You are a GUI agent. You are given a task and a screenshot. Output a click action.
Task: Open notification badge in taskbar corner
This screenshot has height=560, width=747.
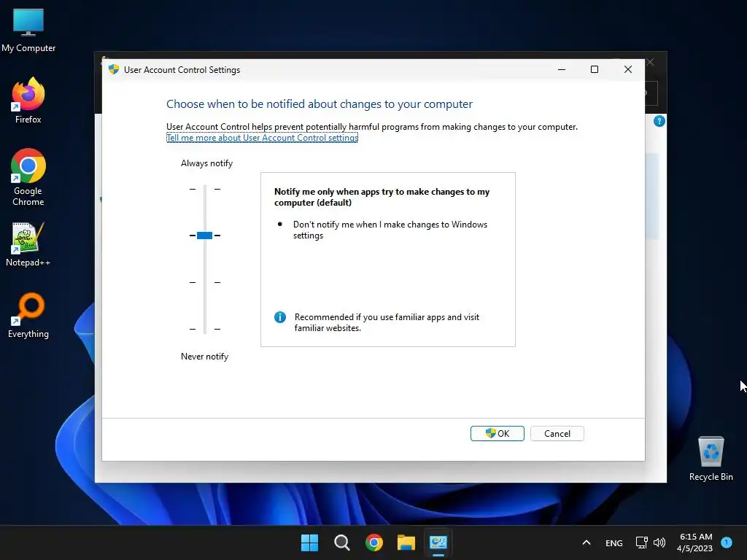pos(727,542)
